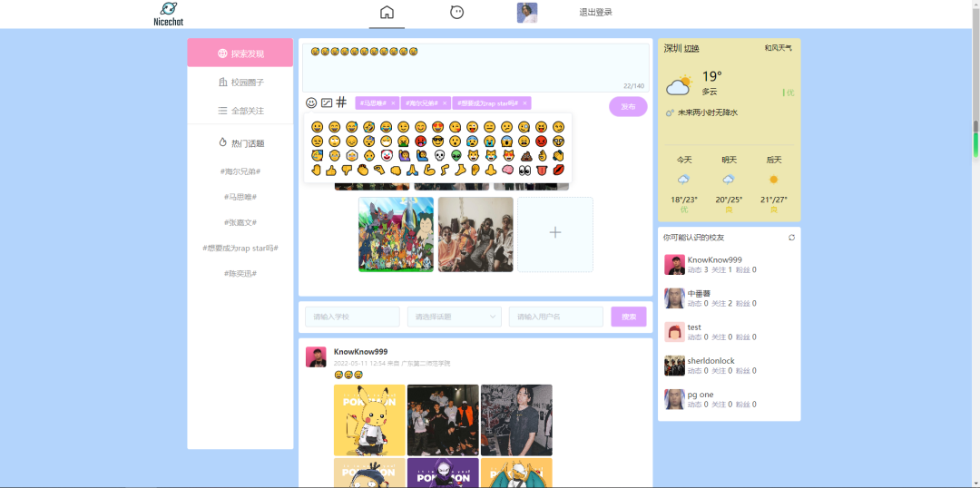
Task: Open the 请选择话题 topic dropdown
Action: [455, 317]
